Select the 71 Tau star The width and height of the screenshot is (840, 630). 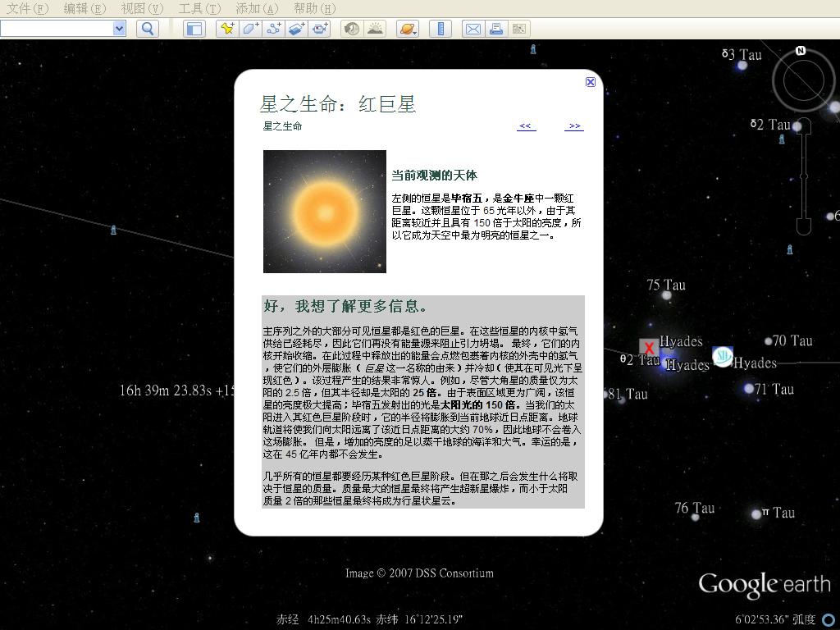click(748, 389)
